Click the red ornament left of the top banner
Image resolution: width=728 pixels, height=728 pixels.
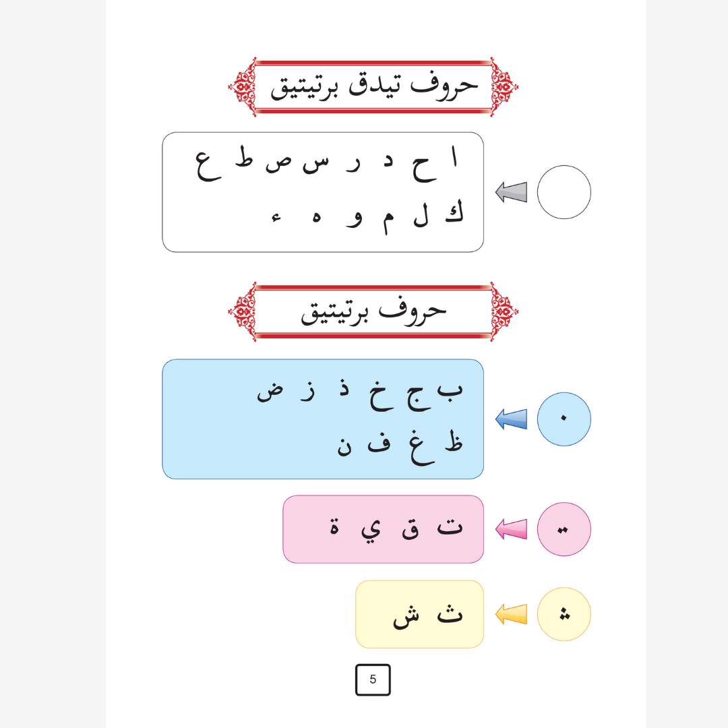242,87
